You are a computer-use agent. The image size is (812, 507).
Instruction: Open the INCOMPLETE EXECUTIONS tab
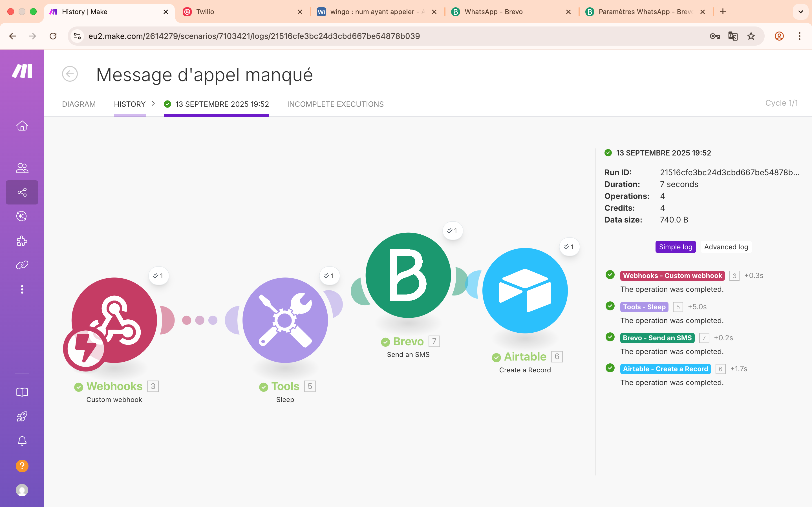(335, 104)
